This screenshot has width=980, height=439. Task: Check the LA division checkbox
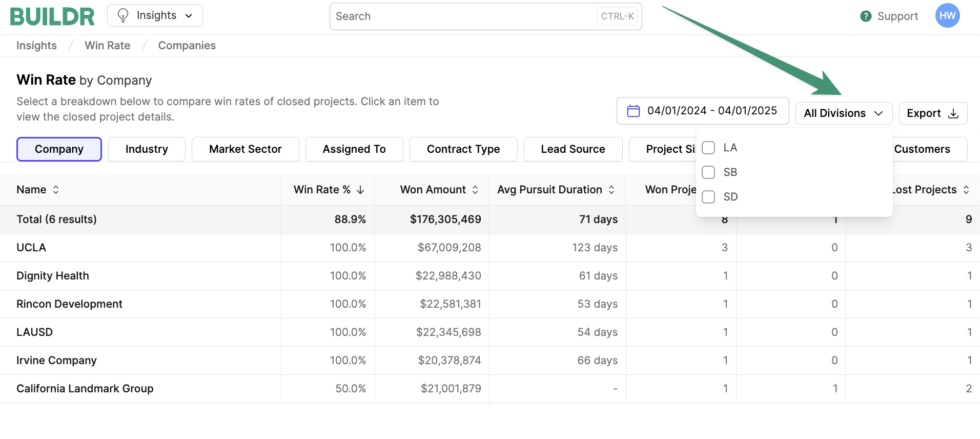(x=708, y=148)
